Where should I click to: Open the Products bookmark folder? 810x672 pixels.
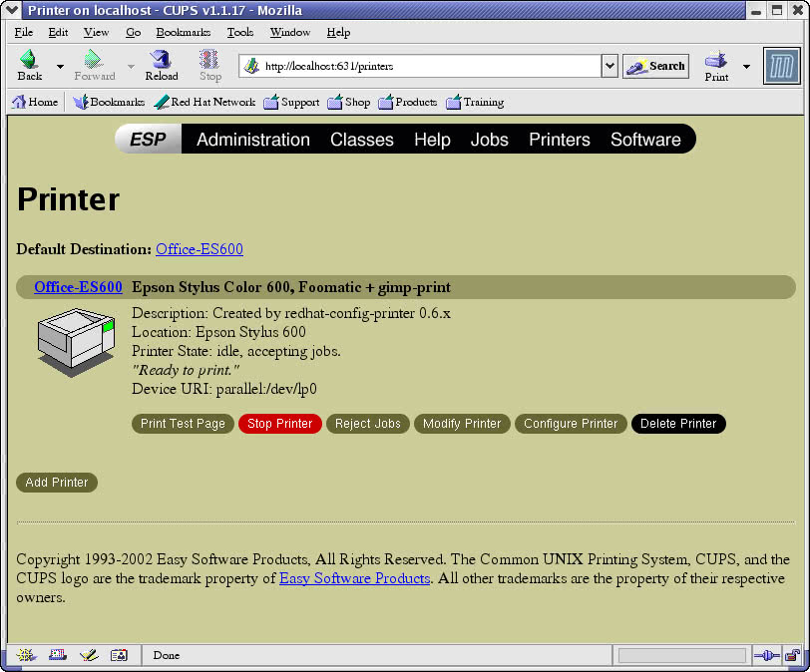(408, 102)
